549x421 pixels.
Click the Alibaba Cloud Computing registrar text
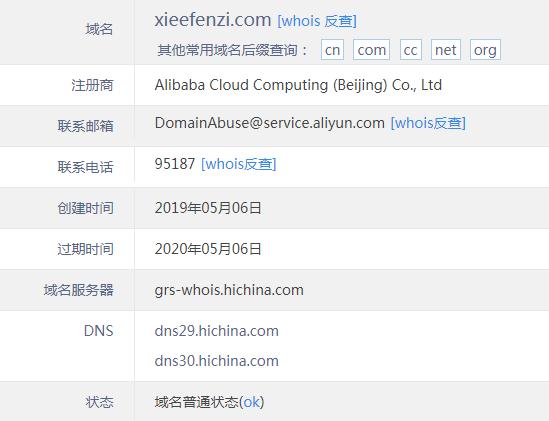coord(298,85)
